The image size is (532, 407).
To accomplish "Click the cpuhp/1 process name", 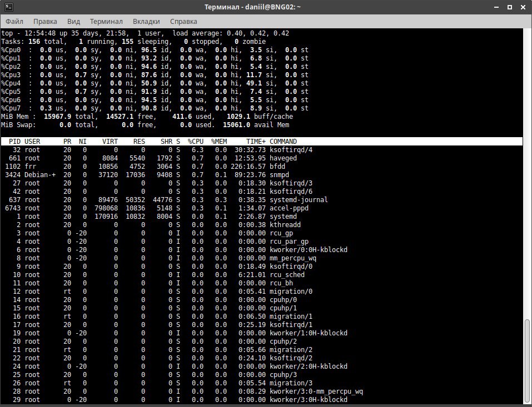I will 284,308.
